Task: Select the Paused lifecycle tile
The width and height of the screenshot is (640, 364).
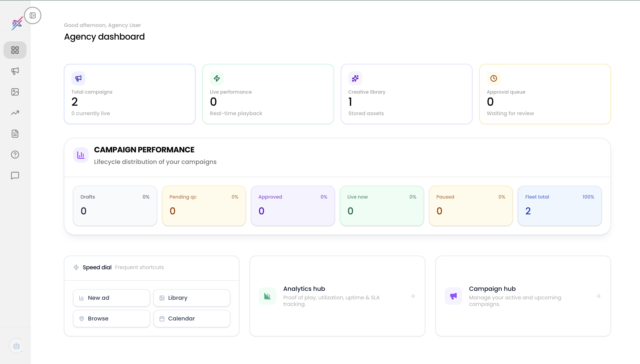Action: point(471,206)
